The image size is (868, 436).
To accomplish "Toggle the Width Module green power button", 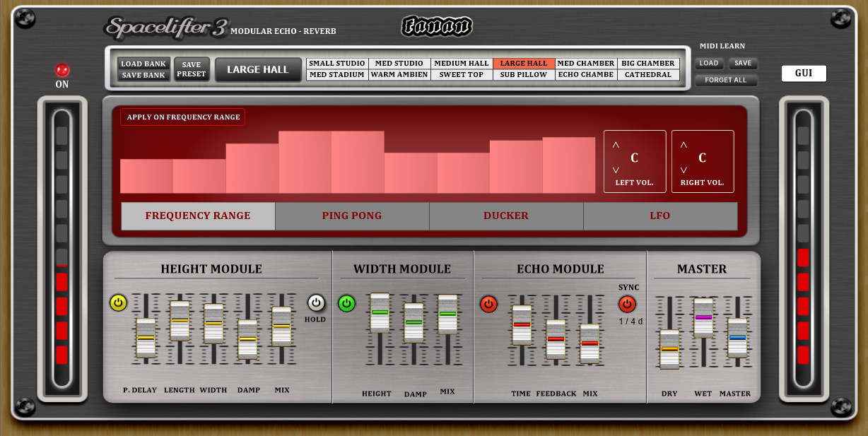I will (347, 304).
